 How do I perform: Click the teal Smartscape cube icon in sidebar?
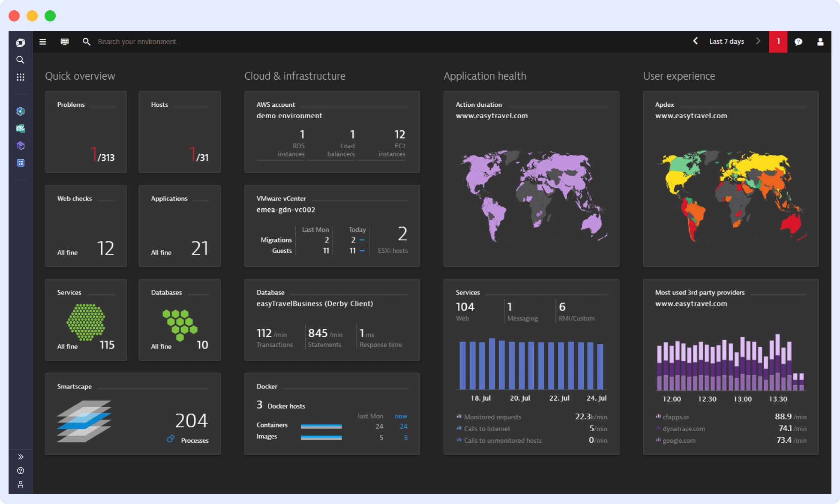pos(20,111)
